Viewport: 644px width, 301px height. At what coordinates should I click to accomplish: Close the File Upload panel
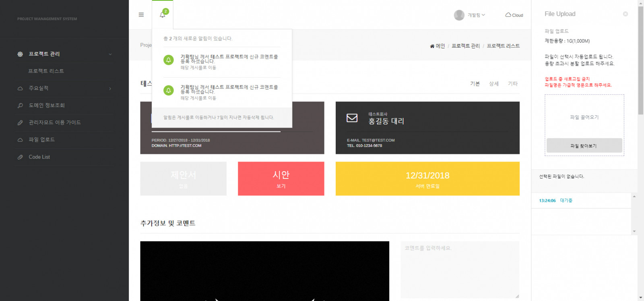625,14
